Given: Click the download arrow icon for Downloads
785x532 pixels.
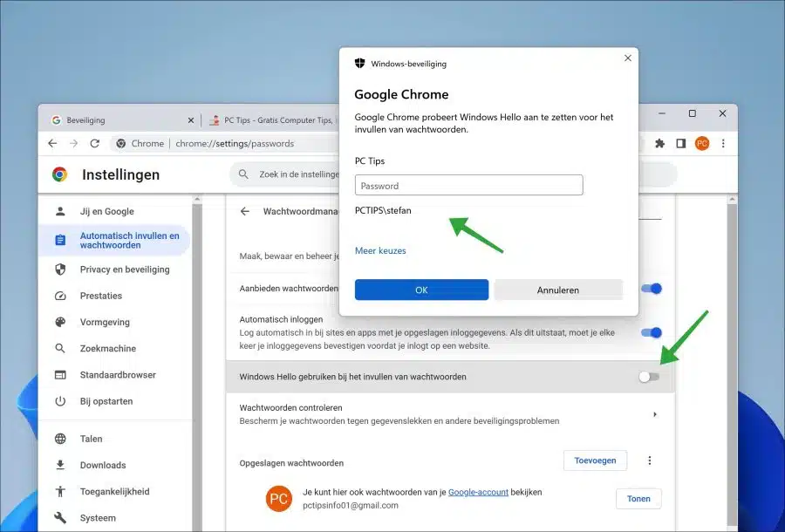Looking at the screenshot, I should (x=60, y=465).
